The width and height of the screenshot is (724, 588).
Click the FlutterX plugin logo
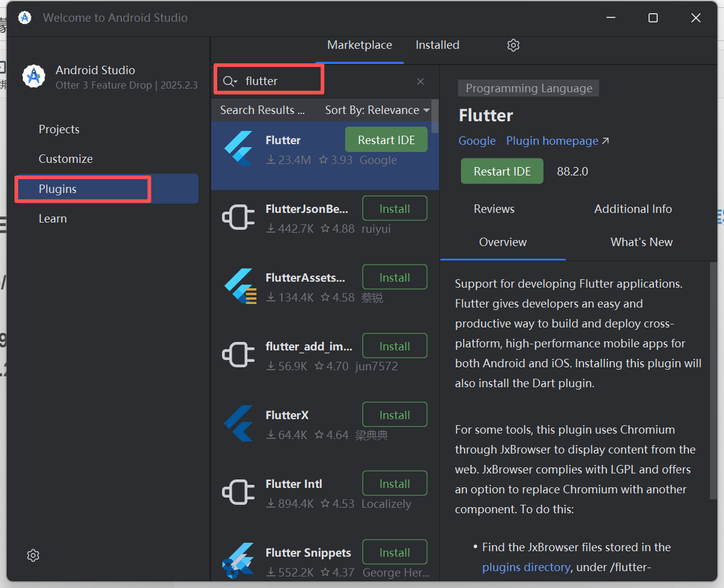238,423
